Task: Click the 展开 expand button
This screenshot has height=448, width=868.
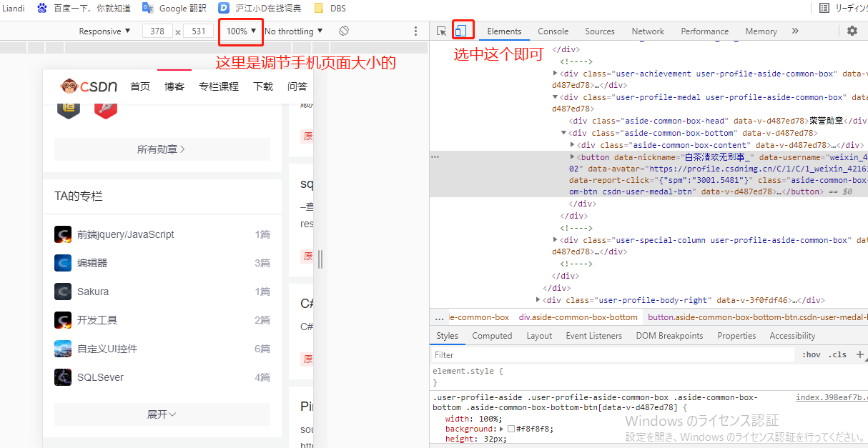Action: click(162, 414)
